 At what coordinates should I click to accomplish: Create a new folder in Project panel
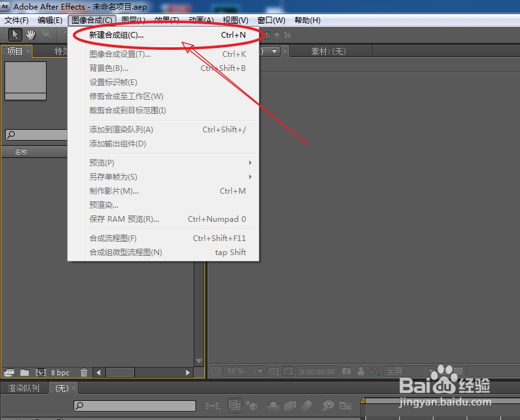click(24, 373)
